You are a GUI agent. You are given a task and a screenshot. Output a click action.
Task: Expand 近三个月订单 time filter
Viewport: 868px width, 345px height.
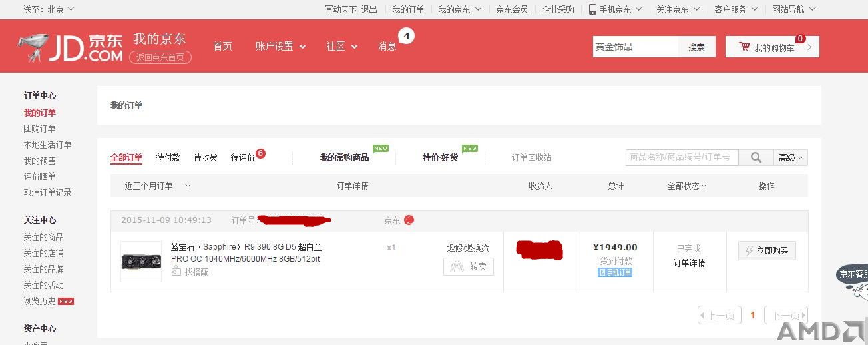158,186
